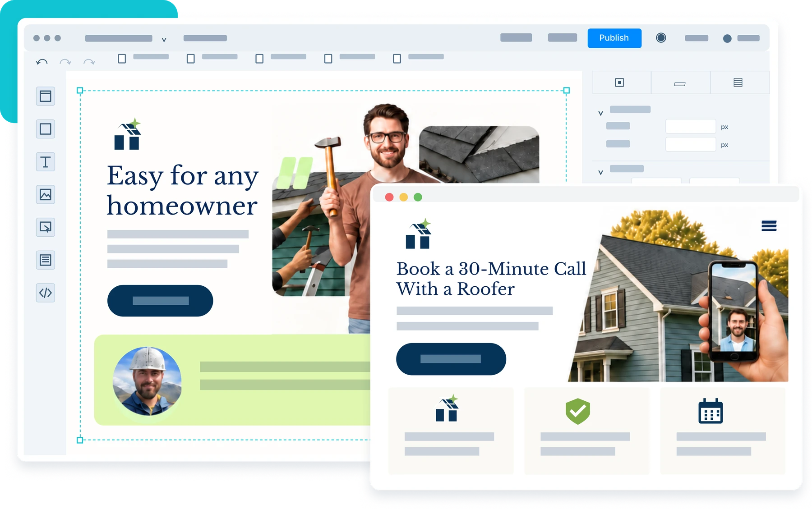Image resolution: width=812 pixels, height=509 pixels.
Task: Click the first px input field
Action: 691,127
